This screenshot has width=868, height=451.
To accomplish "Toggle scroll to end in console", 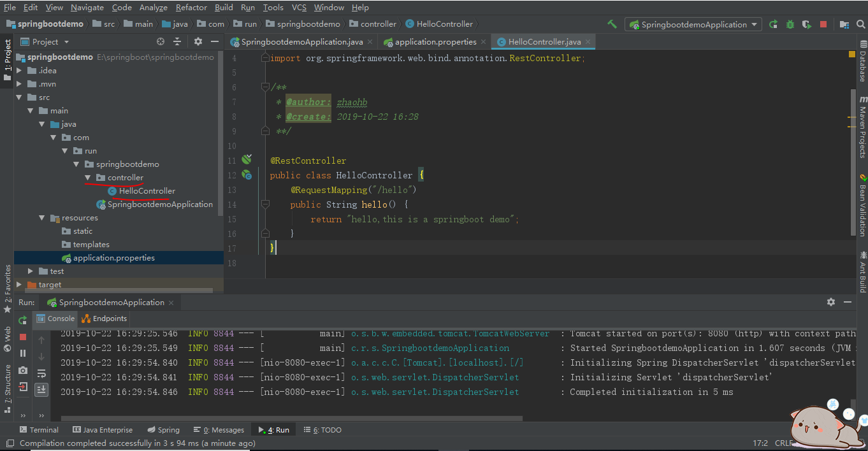I will 41,389.
